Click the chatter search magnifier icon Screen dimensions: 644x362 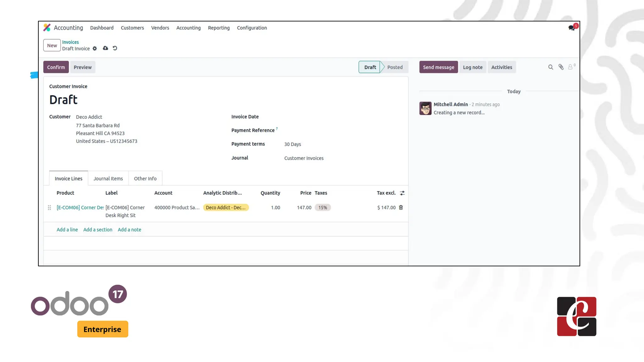tap(550, 67)
